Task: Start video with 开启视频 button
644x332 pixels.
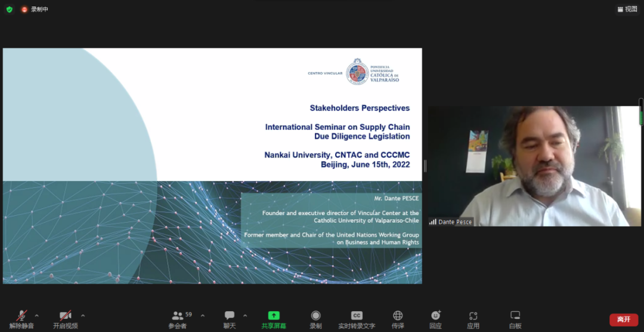Action: pyautogui.click(x=65, y=318)
